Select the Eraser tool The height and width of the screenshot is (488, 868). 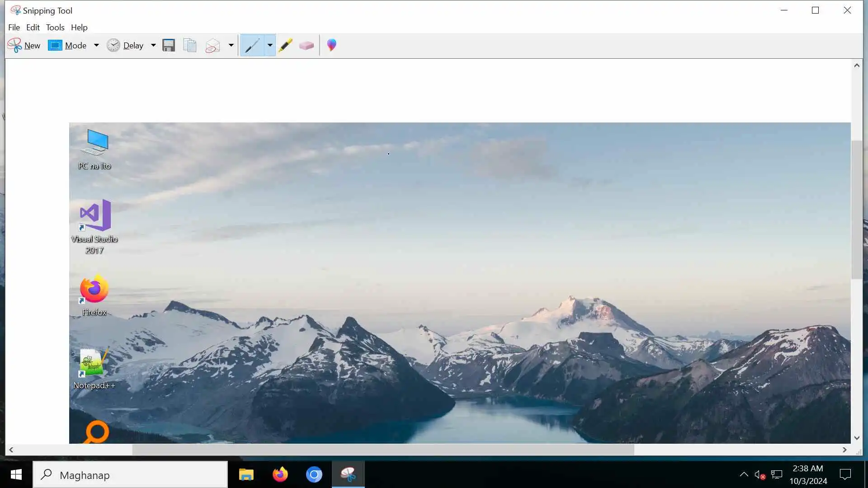point(307,45)
